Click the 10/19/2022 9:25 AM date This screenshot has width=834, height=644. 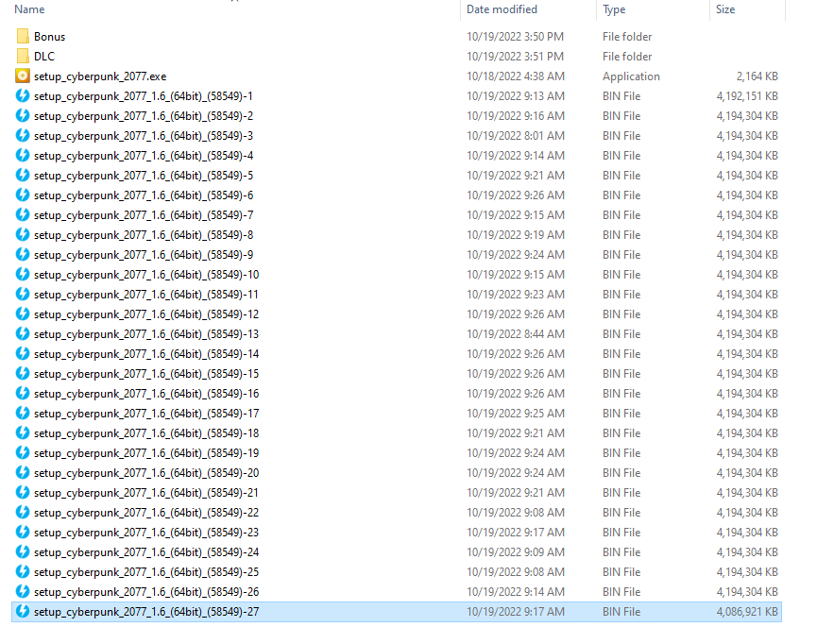516,414
